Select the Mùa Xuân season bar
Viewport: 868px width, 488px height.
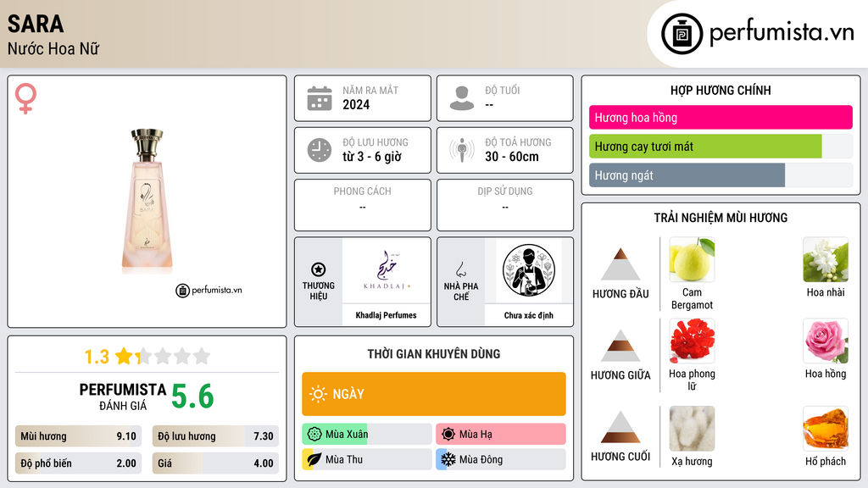tap(367, 434)
